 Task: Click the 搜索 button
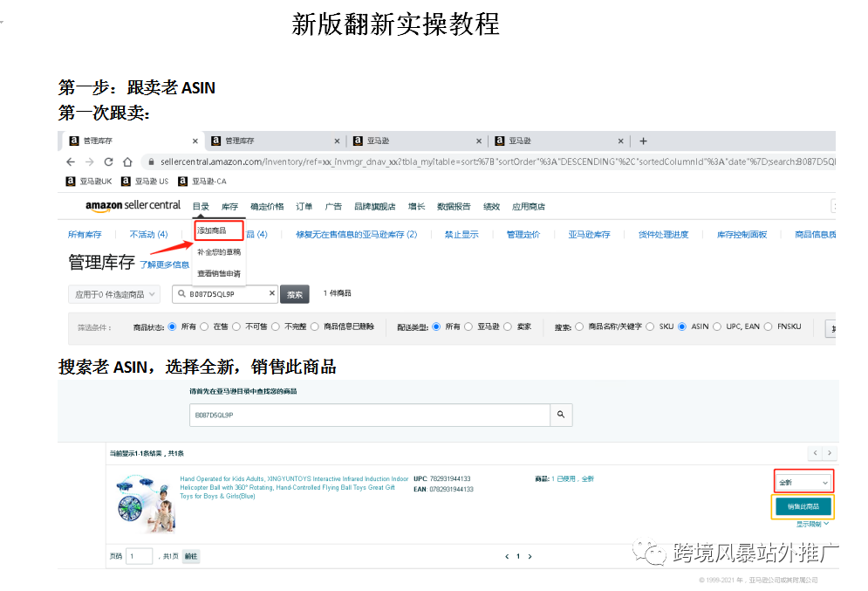point(295,294)
